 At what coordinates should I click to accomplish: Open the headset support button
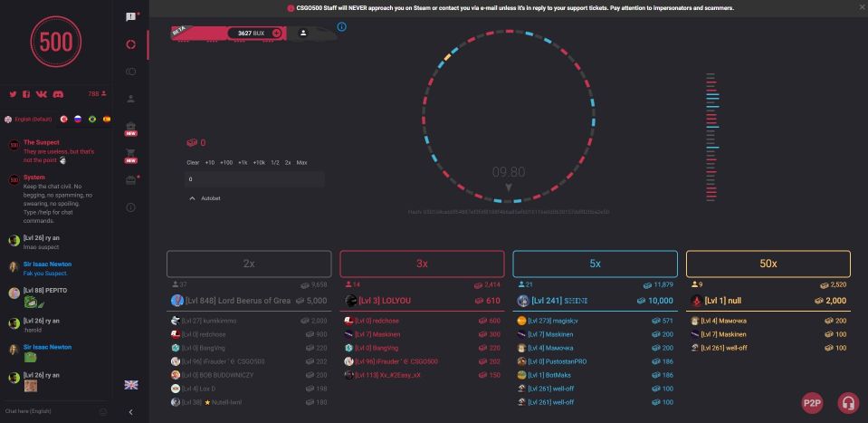847,402
